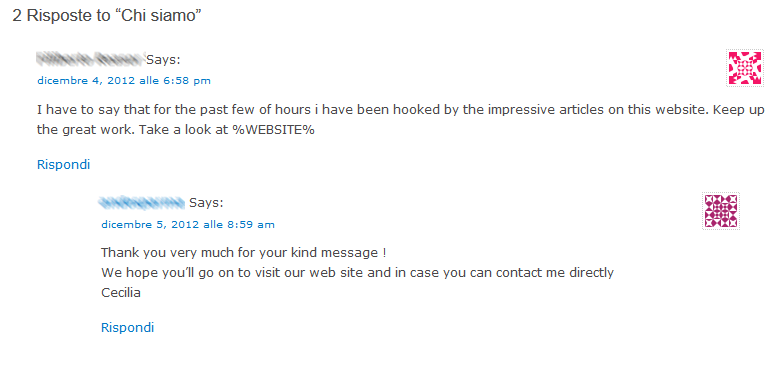Image resolution: width=783 pixels, height=371 pixels.
Task: Click "Says:" after the first author name
Action: 163,60
